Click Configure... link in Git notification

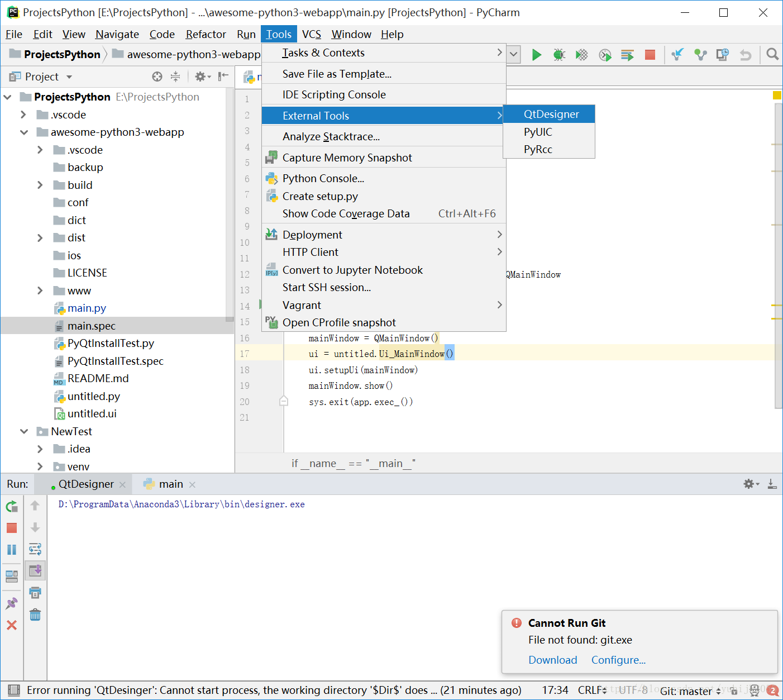[618, 660]
